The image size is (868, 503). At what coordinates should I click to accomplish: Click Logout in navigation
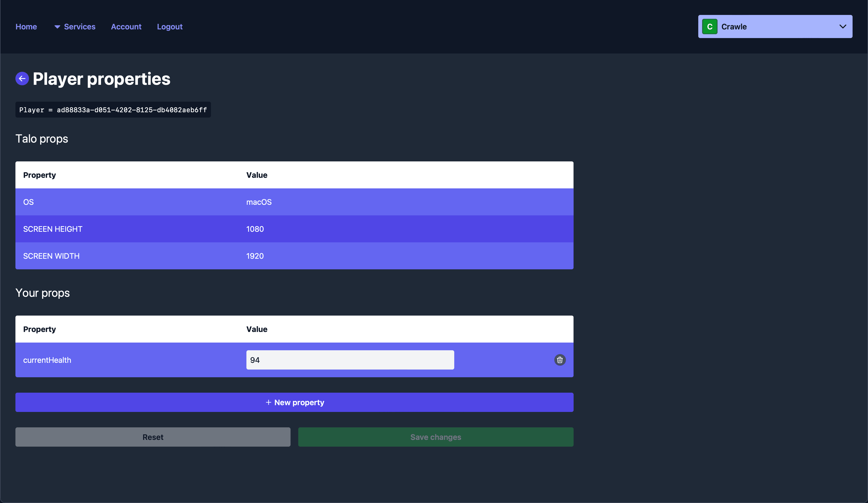click(x=170, y=26)
